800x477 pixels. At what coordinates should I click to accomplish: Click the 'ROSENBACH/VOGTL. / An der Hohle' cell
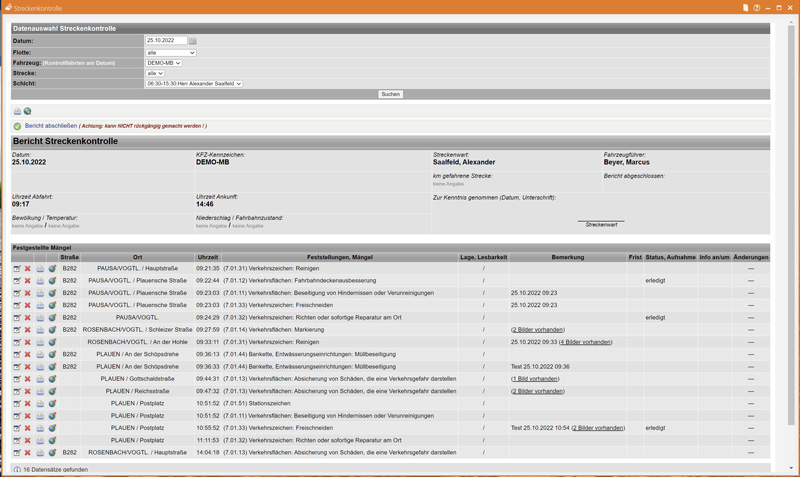137,342
